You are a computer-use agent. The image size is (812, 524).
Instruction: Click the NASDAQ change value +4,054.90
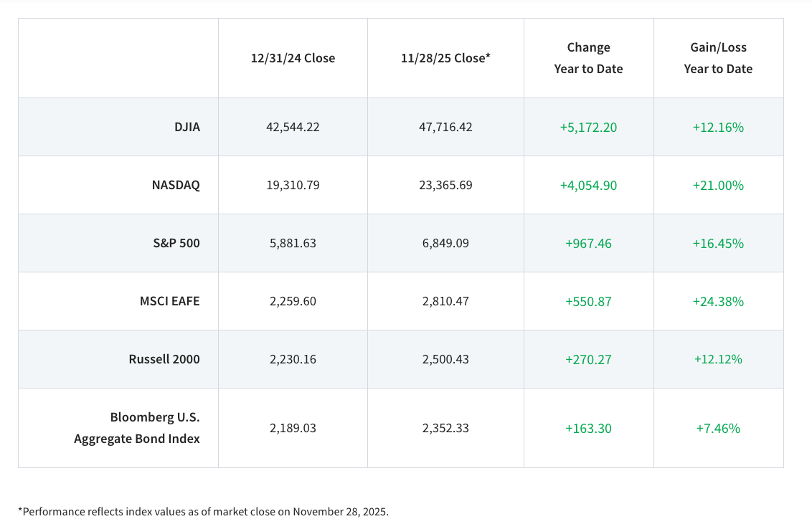click(588, 185)
